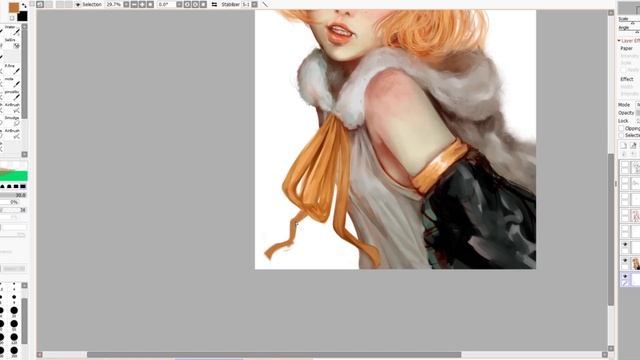Toggle the Selection edge display checkbox
Image resolution: width=640 pixels, height=360 pixels.
[77, 4]
